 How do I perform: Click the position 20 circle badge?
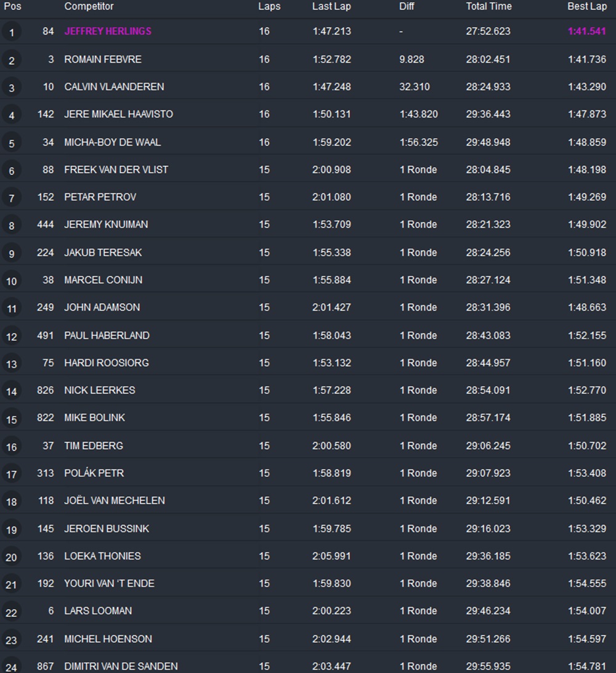coord(11,557)
